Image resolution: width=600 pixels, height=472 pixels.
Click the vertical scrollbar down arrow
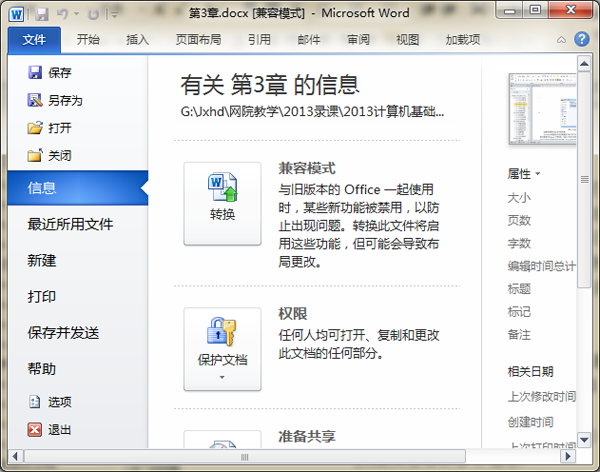click(584, 440)
